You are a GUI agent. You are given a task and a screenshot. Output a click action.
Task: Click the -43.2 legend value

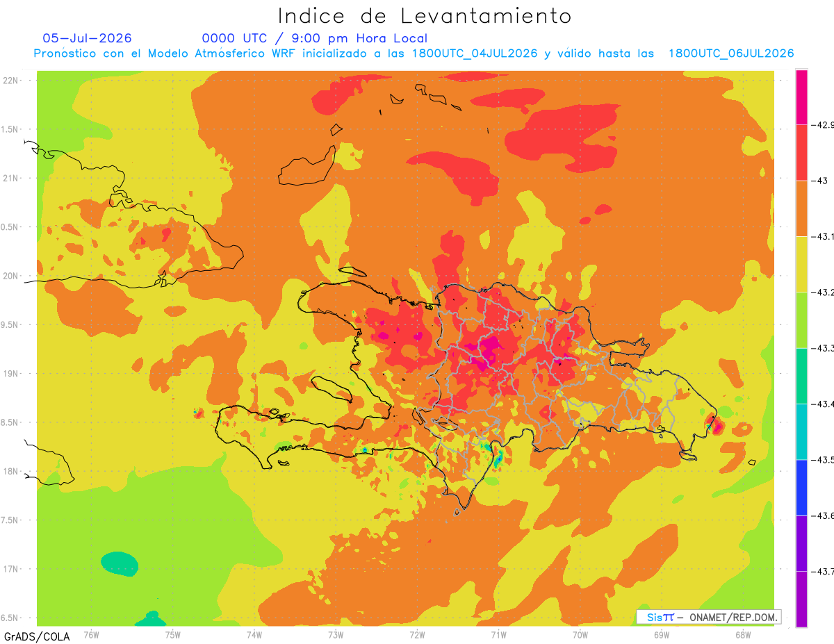click(821, 292)
